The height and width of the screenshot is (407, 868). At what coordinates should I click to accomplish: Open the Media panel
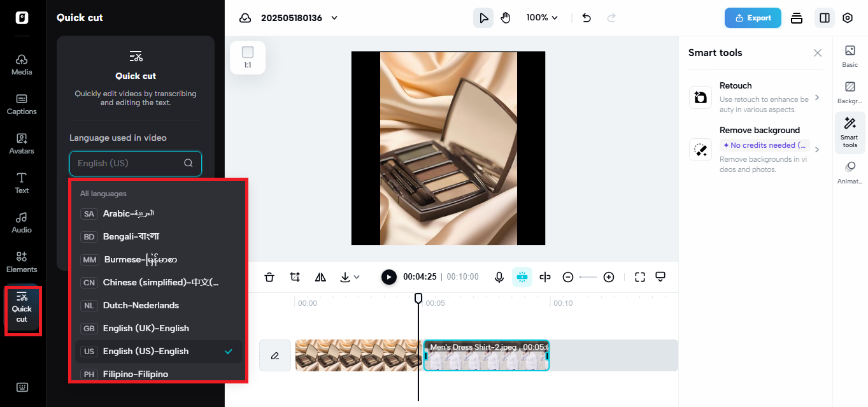click(x=21, y=65)
